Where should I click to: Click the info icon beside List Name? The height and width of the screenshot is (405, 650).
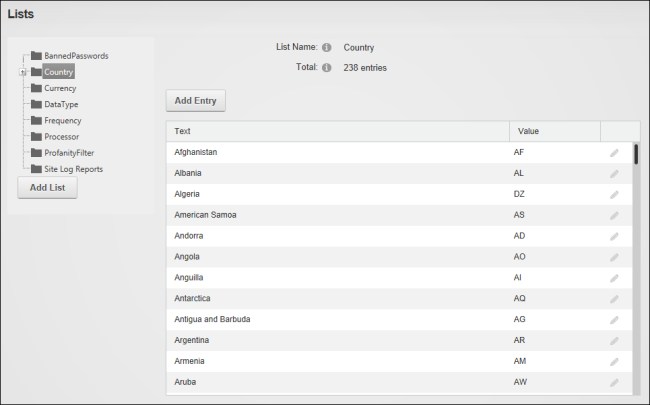coord(327,47)
